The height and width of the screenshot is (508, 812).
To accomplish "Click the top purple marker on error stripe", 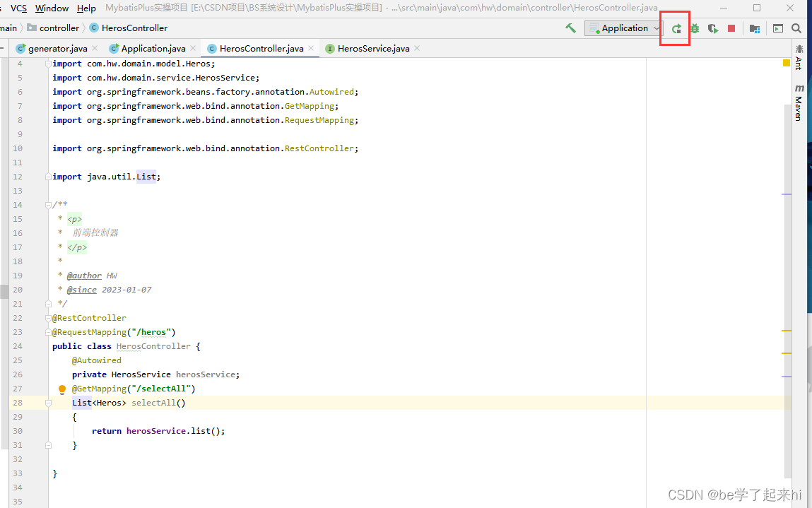I will [786, 194].
